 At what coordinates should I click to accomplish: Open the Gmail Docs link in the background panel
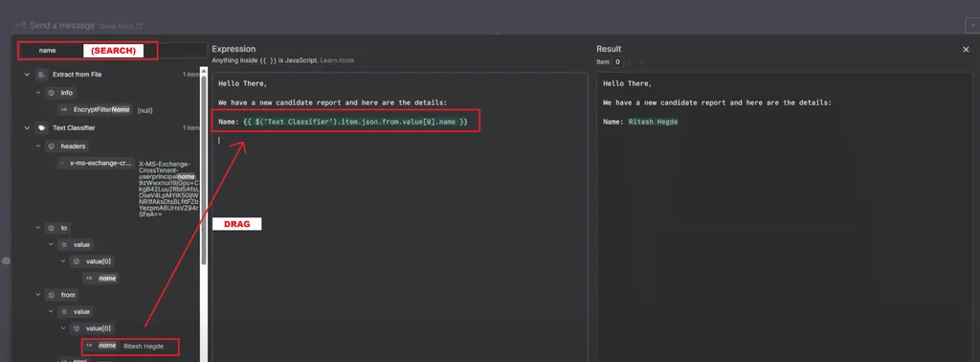(121, 26)
